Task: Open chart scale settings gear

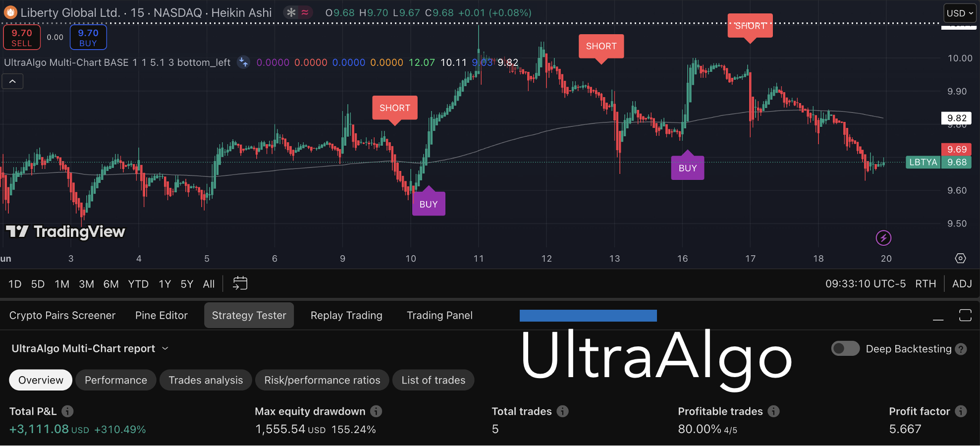Action: click(x=960, y=258)
